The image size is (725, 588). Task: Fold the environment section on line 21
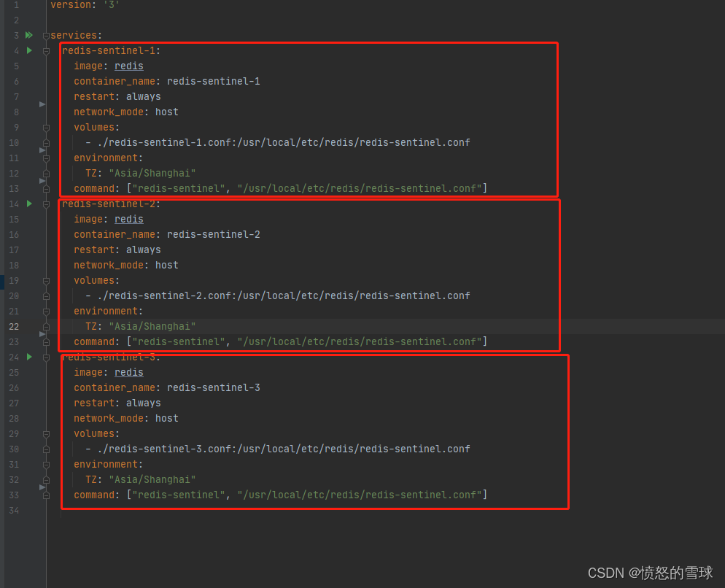click(x=46, y=312)
